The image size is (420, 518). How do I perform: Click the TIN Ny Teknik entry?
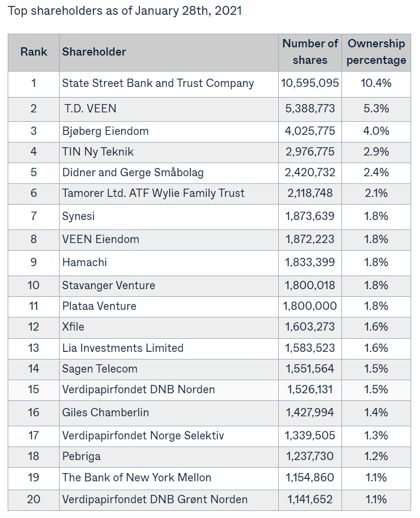(98, 152)
